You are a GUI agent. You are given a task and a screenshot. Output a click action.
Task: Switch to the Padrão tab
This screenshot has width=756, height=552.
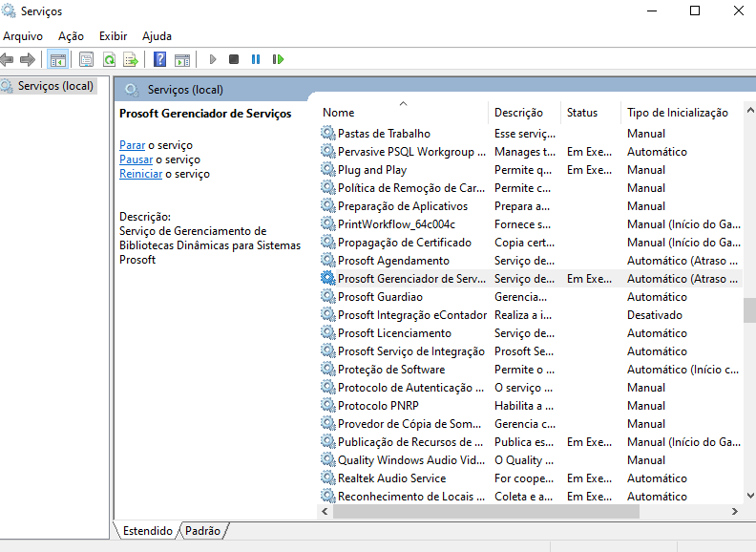[202, 531]
